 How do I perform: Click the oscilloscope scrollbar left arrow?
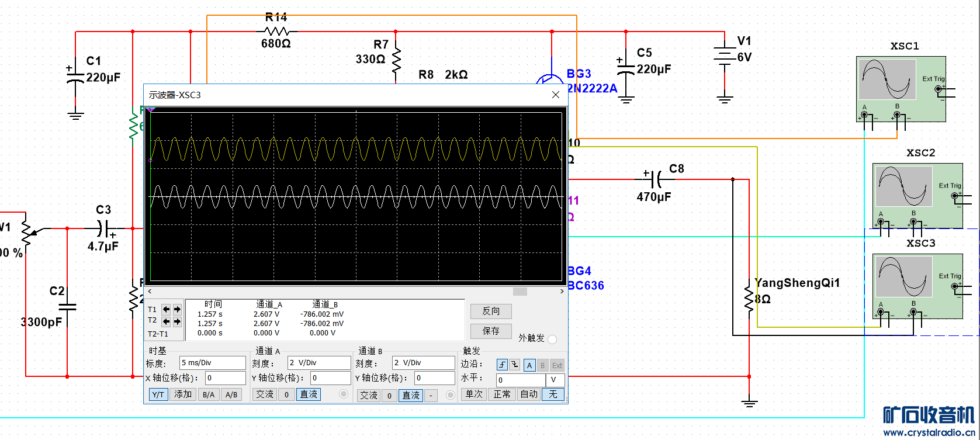(x=150, y=292)
